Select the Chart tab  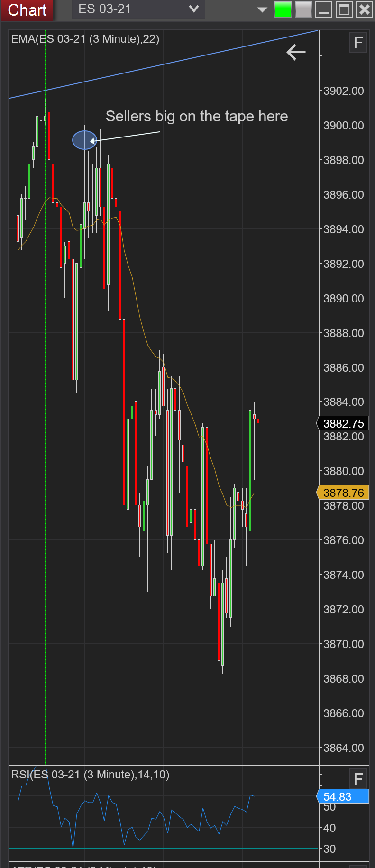pyautogui.click(x=27, y=9)
